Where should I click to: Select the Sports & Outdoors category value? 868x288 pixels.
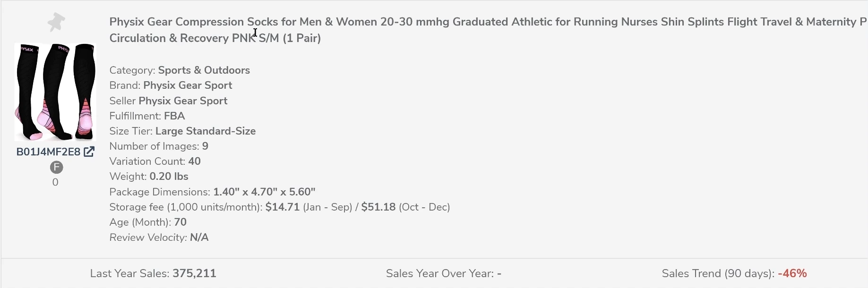tap(204, 70)
